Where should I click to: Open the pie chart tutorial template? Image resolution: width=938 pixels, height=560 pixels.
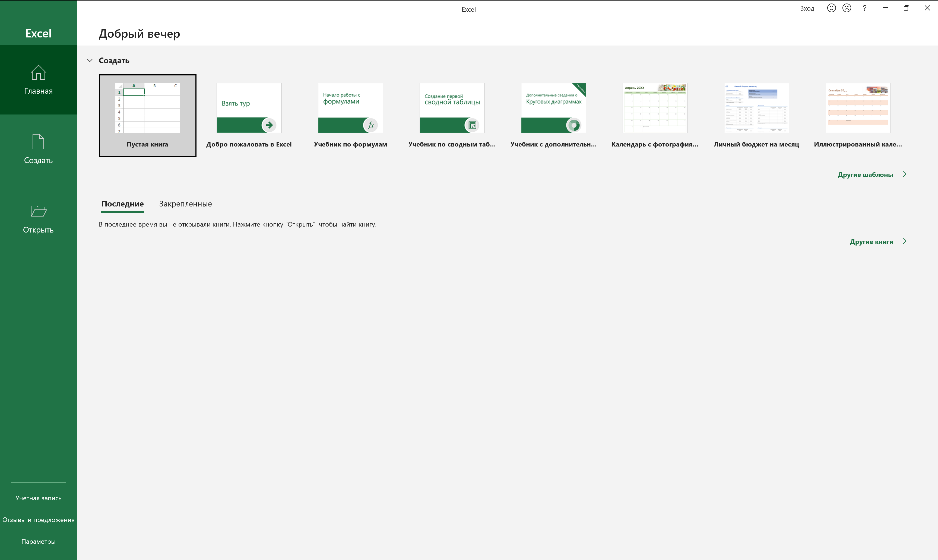click(553, 116)
